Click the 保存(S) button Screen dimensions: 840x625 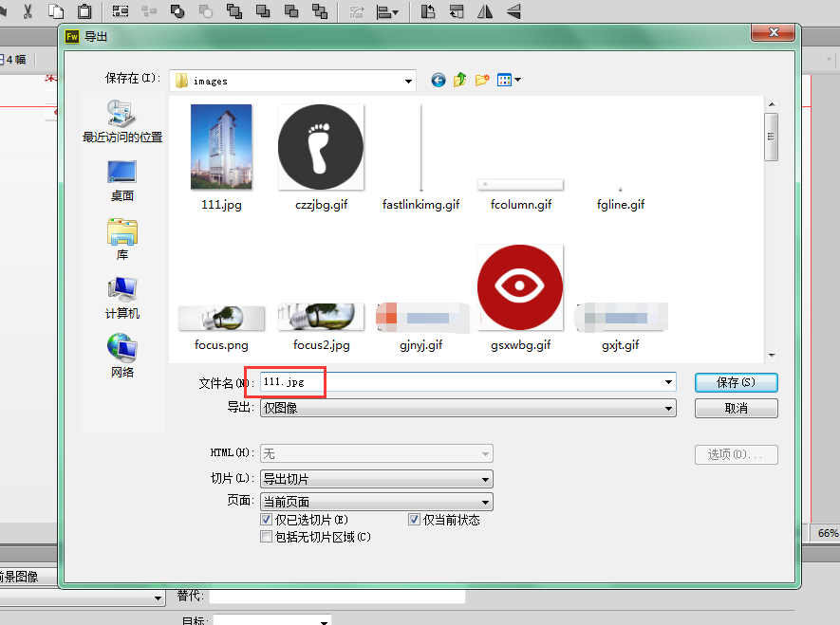tap(736, 382)
